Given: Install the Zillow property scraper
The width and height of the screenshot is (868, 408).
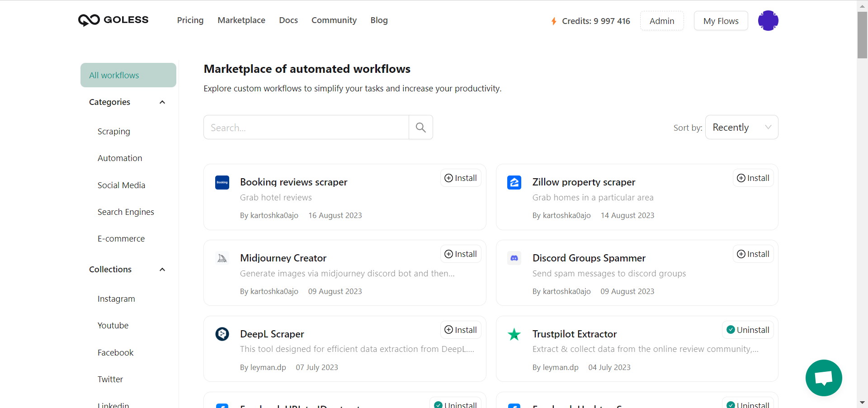Looking at the screenshot, I should (753, 178).
